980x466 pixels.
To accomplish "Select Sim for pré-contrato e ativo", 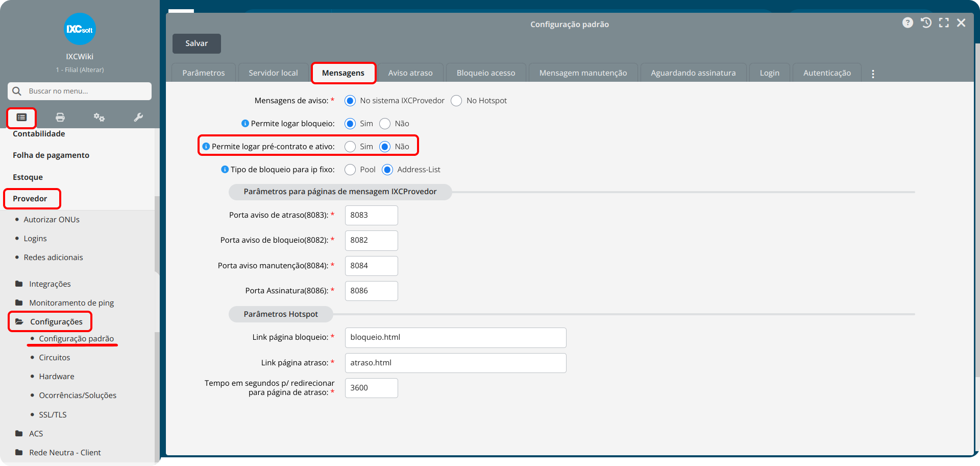I will 350,147.
